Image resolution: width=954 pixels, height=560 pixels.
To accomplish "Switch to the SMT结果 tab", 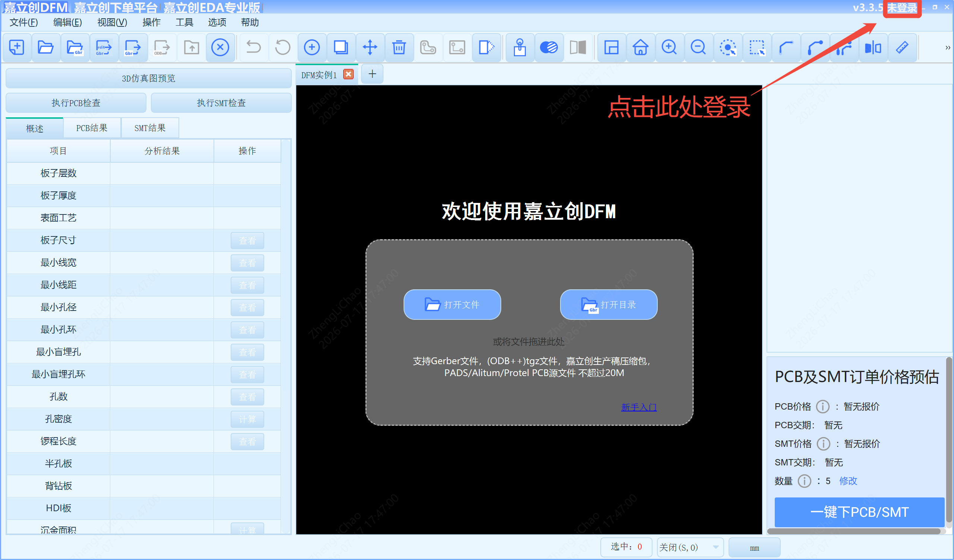I will pos(150,128).
